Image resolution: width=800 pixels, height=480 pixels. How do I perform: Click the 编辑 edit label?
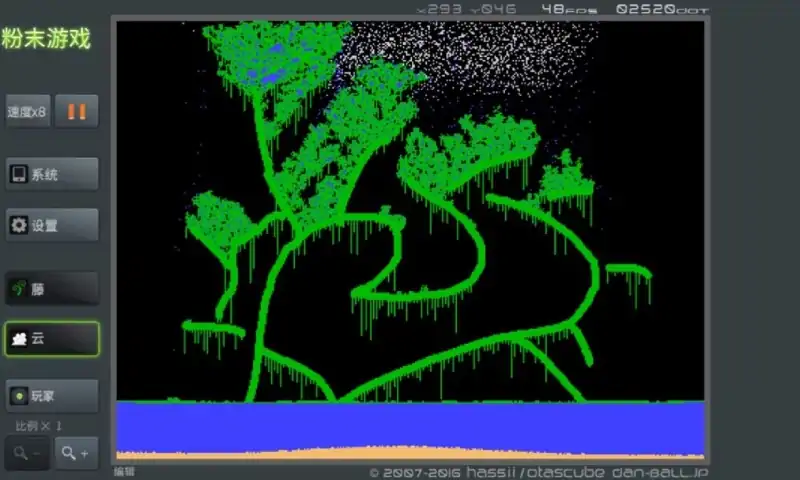124,471
